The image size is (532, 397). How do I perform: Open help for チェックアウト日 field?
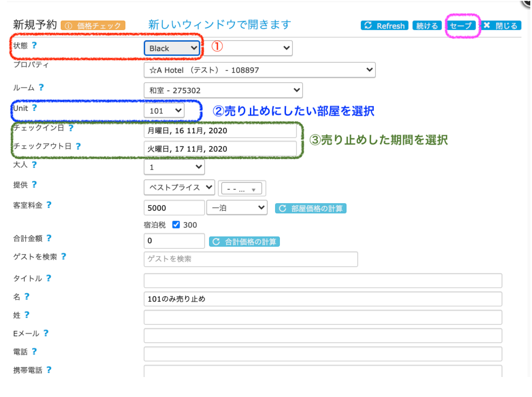point(78,146)
